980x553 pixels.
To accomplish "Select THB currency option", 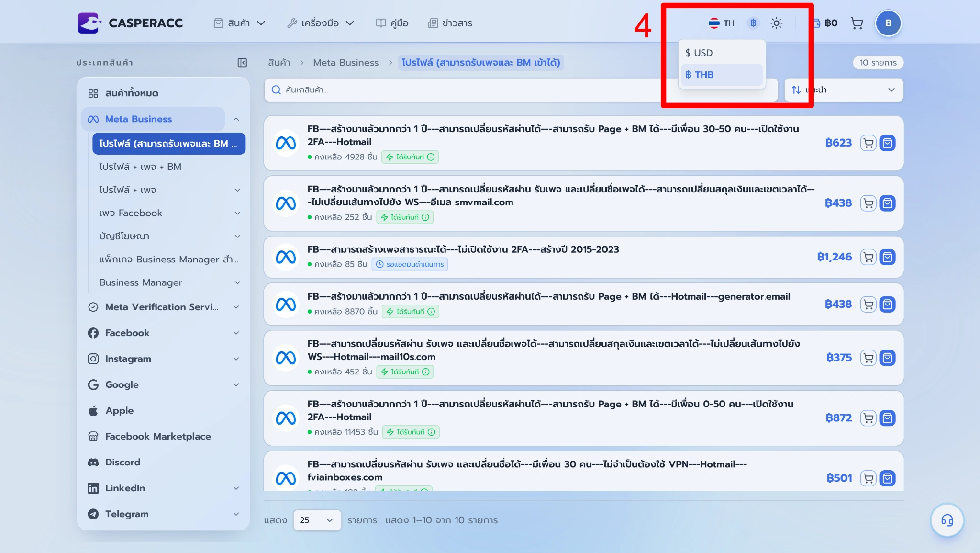I will [x=722, y=75].
